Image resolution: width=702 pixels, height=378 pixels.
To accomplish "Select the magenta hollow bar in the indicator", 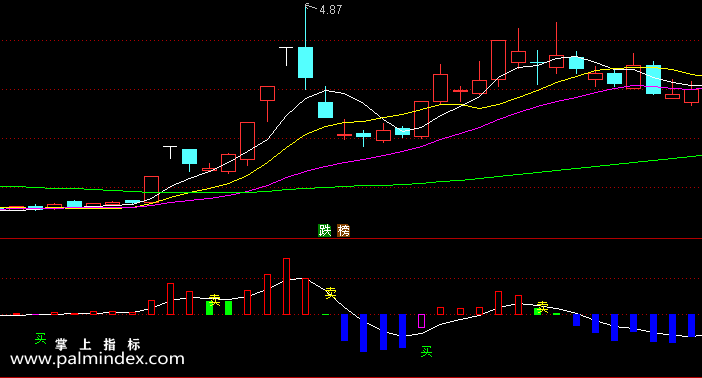I will click(421, 321).
